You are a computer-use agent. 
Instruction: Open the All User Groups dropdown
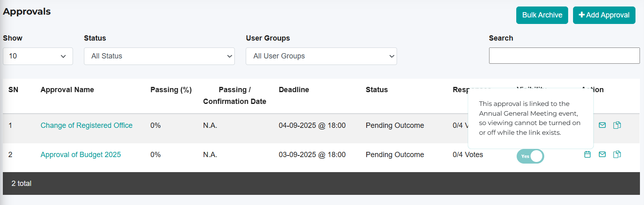(321, 56)
